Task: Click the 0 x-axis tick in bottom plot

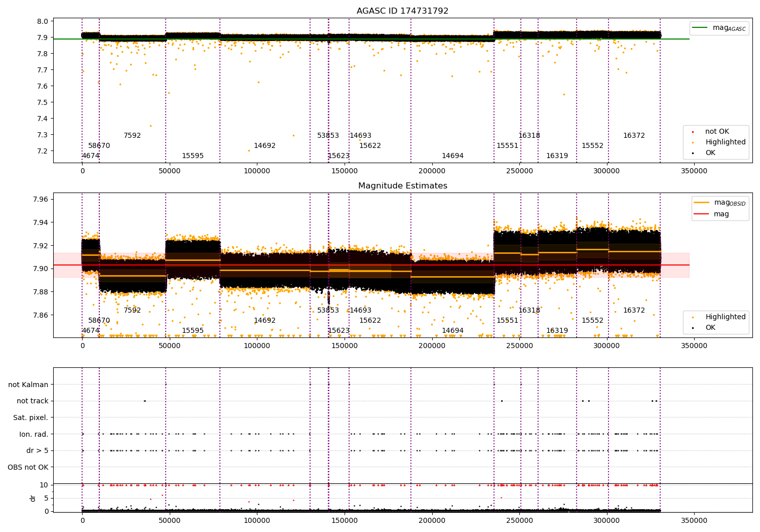Action: click(x=82, y=521)
